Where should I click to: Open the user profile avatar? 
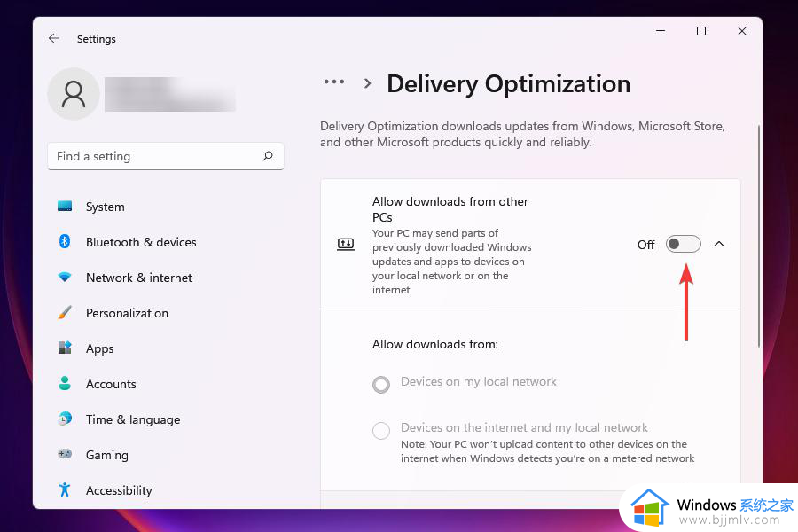(x=74, y=94)
